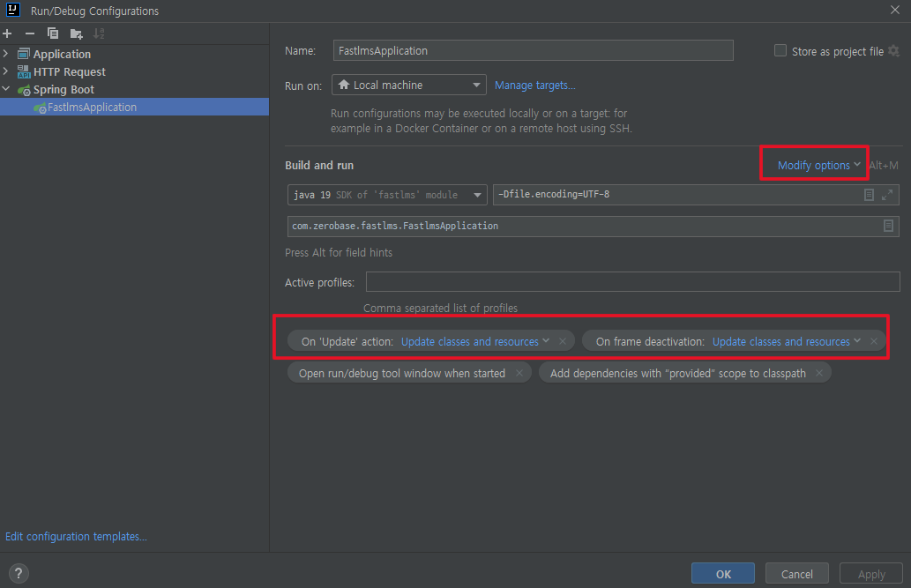The width and height of the screenshot is (911, 588).
Task: Open the Run on Local machine dropdown
Action: tap(409, 85)
